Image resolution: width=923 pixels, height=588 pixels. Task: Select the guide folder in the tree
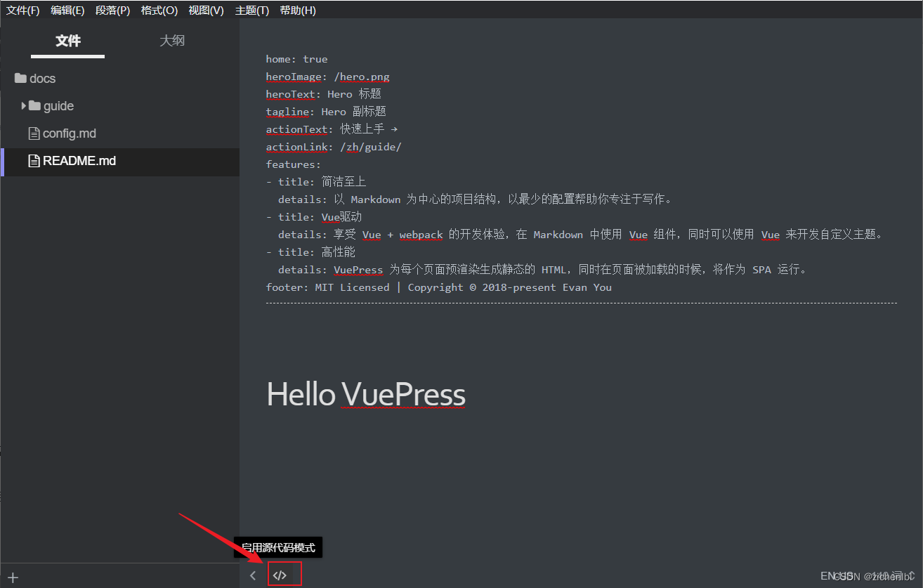coord(58,106)
